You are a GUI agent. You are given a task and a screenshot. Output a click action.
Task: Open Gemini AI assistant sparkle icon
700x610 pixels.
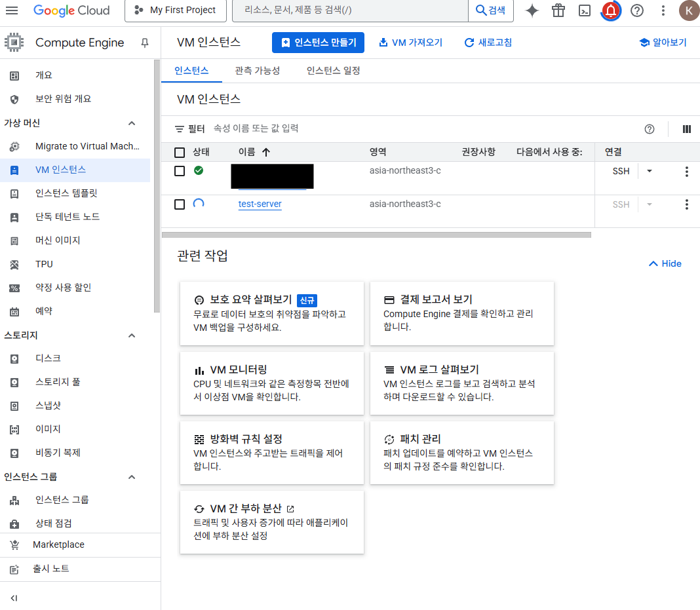[532, 10]
